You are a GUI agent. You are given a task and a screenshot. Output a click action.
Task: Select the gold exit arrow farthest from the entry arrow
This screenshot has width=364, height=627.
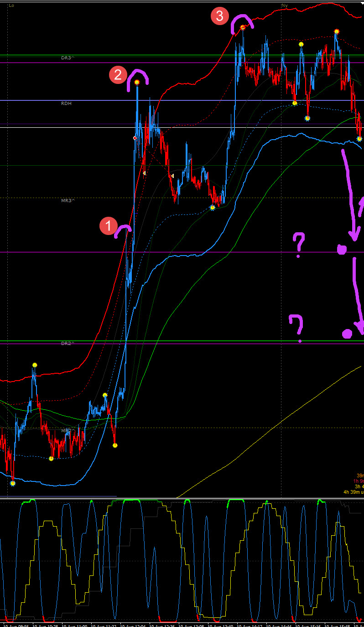[172, 176]
